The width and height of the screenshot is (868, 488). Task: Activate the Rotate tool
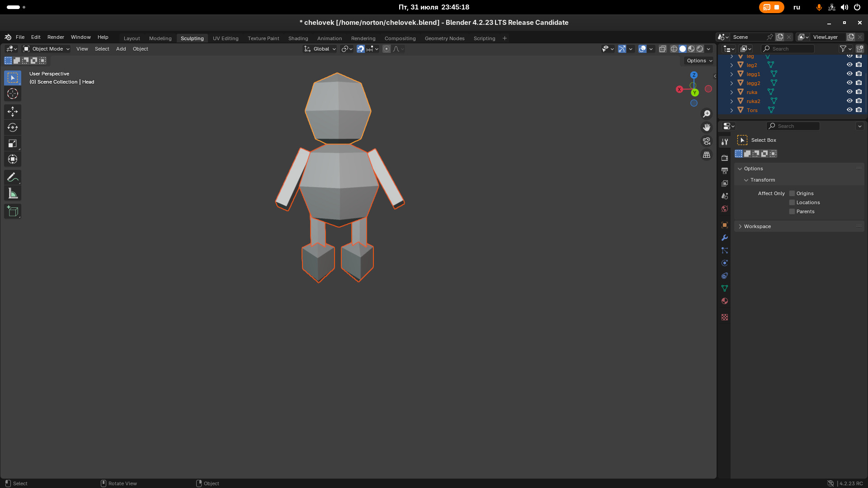coord(13,127)
